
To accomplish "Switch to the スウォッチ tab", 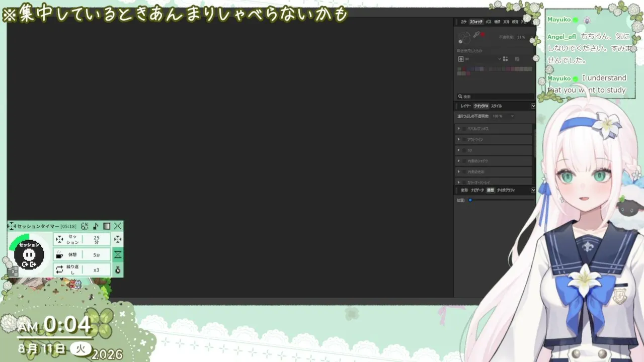I will click(x=476, y=22).
